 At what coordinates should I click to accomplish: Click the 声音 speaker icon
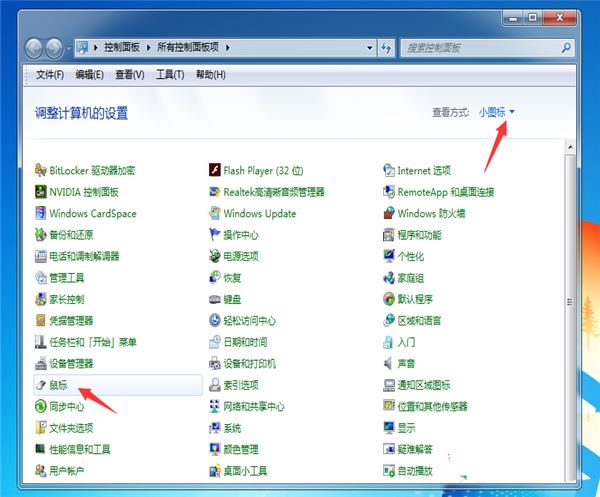[x=389, y=363]
